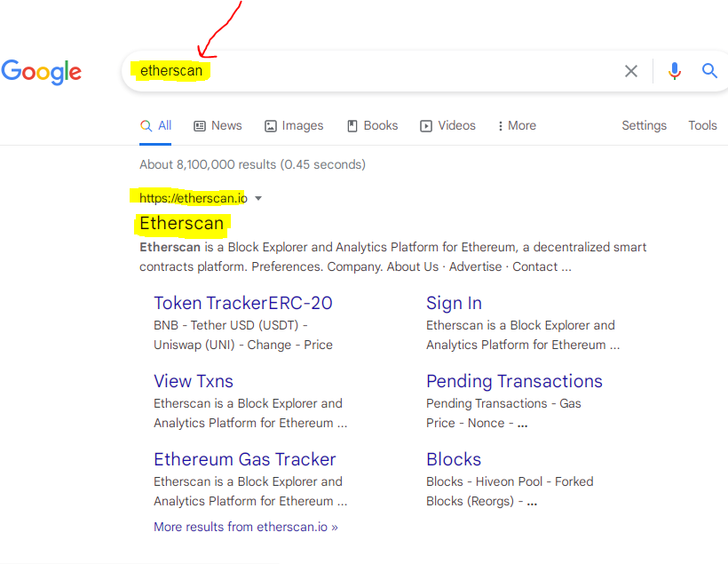The height and width of the screenshot is (564, 728).
Task: Expand the arrow next to https://etherscan.io
Action: (x=258, y=199)
